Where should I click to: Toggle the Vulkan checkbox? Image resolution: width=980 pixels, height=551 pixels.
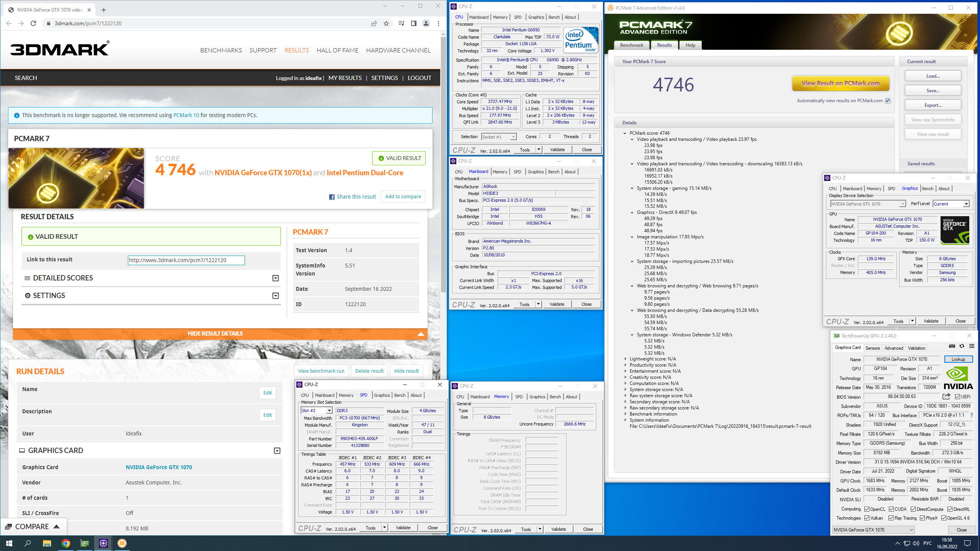tap(867, 518)
